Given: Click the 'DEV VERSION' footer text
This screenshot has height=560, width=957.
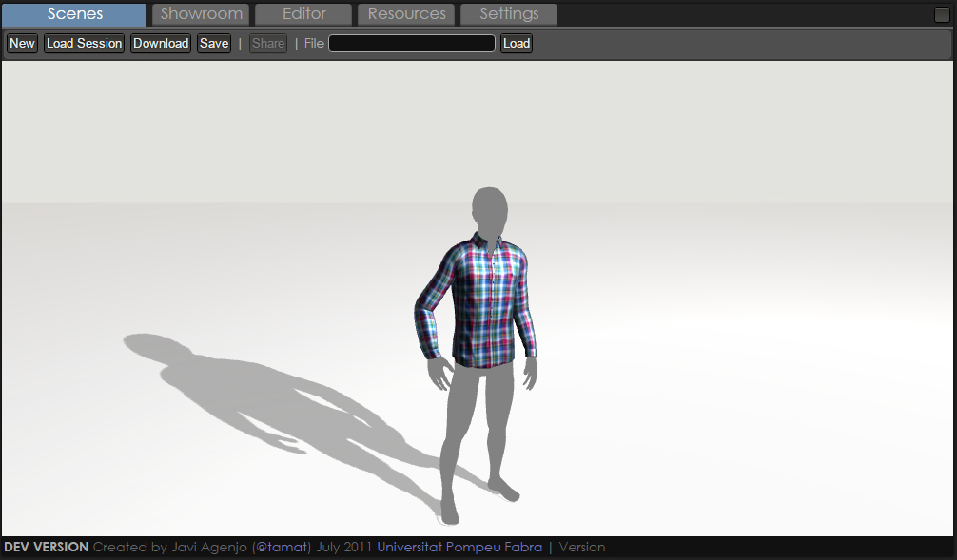Looking at the screenshot, I should click(x=47, y=548).
